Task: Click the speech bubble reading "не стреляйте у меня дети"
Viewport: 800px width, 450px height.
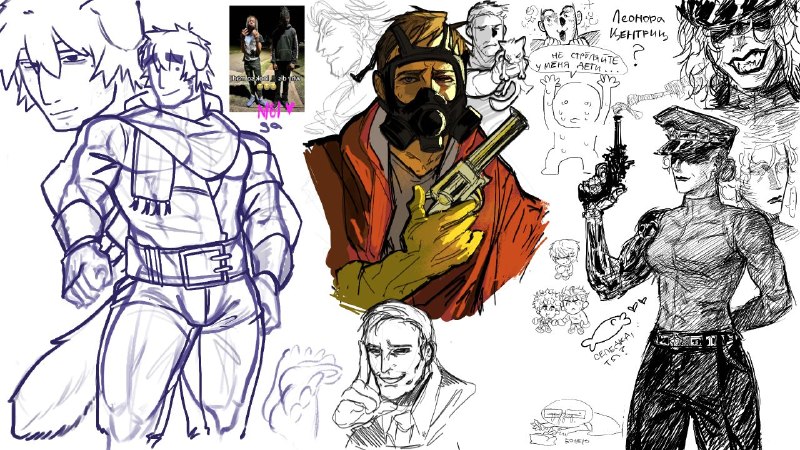Action: pos(578,63)
